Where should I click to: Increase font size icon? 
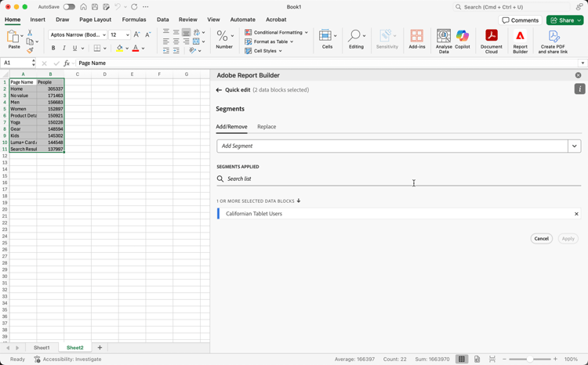(x=137, y=34)
